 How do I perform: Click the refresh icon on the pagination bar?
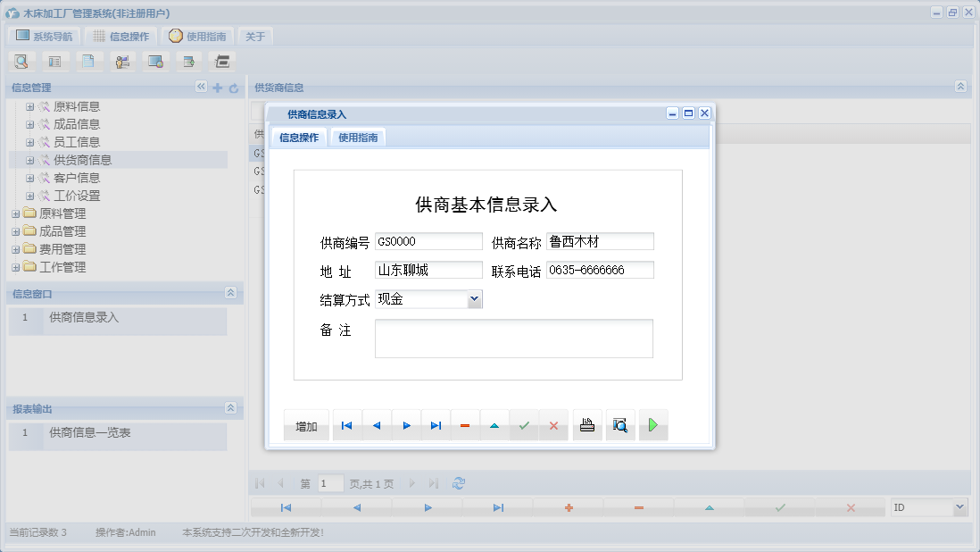click(x=458, y=483)
